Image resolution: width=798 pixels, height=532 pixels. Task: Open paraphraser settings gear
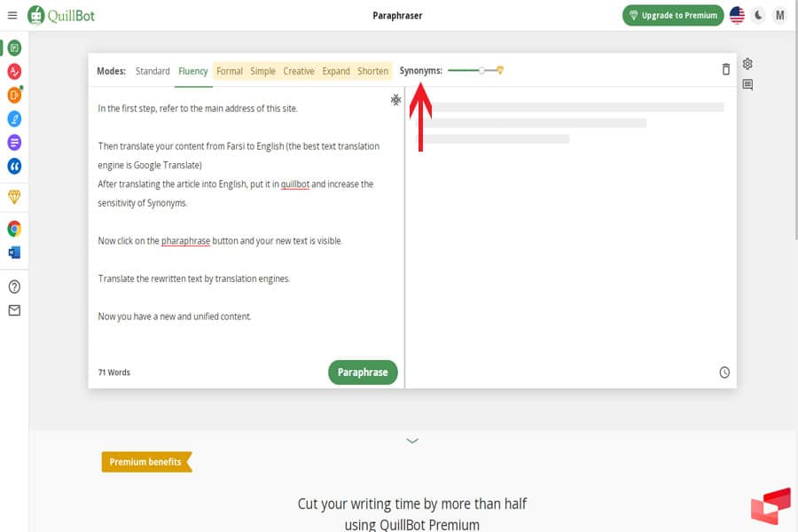[747, 64]
